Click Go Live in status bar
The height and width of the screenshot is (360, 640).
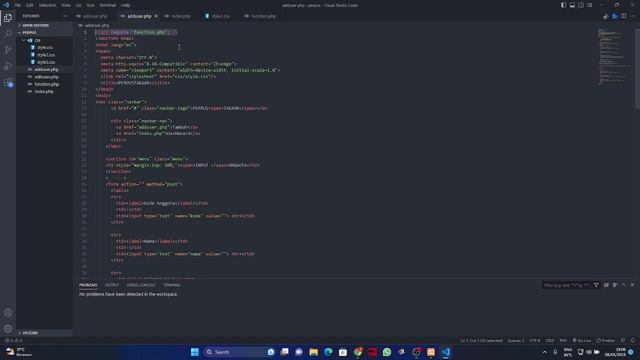(582, 340)
